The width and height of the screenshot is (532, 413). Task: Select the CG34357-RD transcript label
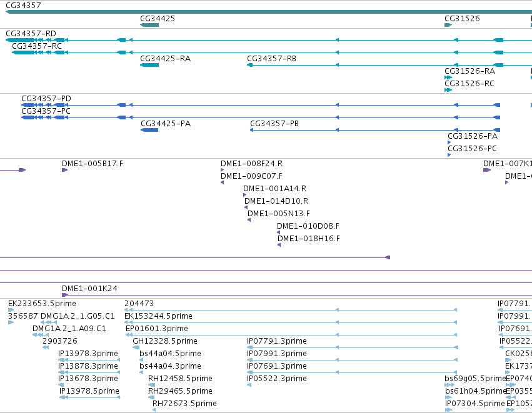pyautogui.click(x=31, y=34)
